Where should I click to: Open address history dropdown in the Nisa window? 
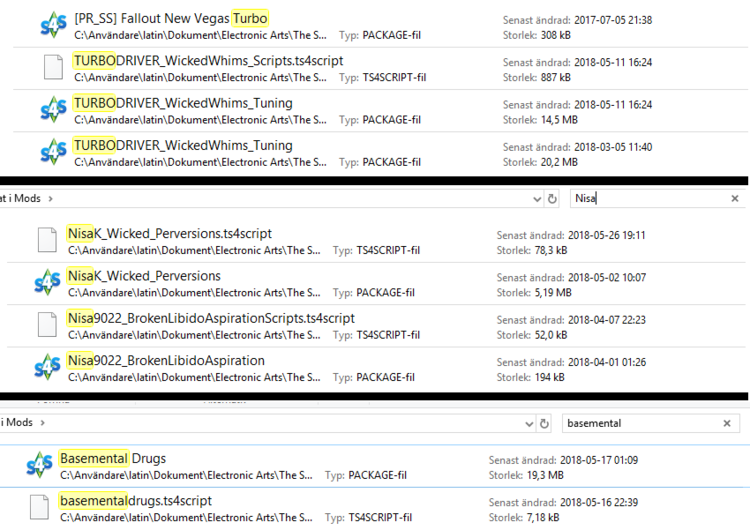click(x=537, y=199)
